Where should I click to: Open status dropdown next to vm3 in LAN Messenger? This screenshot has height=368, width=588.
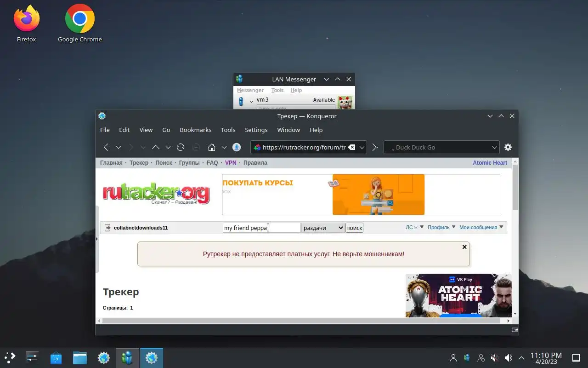pyautogui.click(x=251, y=101)
